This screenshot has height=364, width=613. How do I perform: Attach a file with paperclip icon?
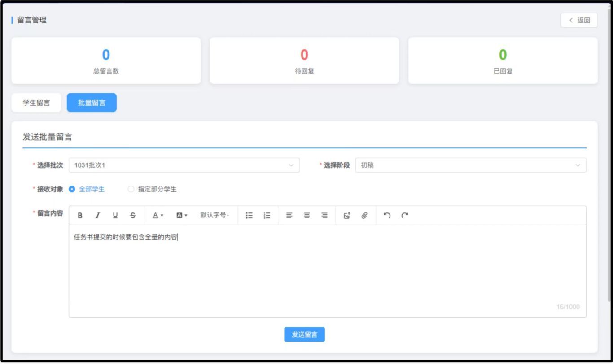[364, 216]
